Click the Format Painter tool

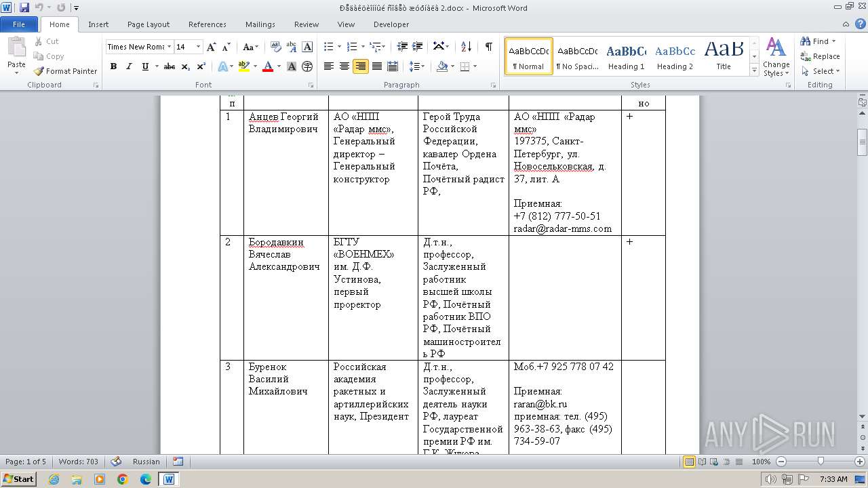click(x=66, y=71)
